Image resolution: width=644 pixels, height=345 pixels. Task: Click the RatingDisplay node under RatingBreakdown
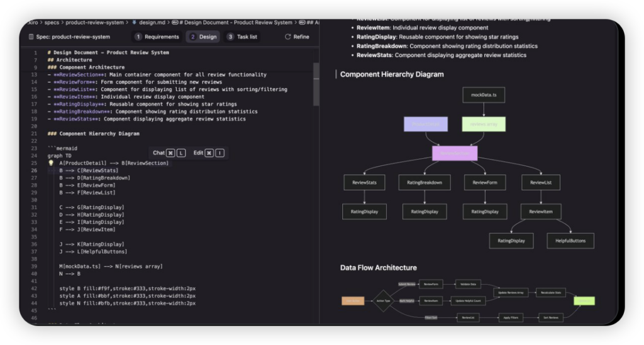(425, 212)
